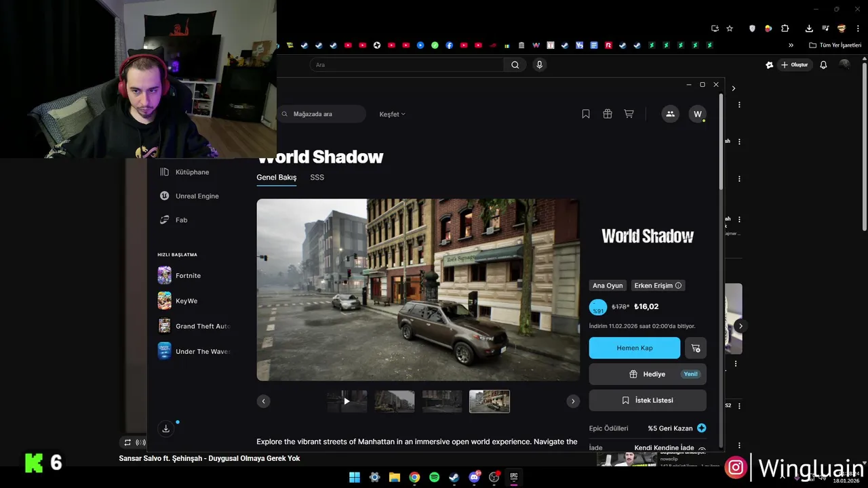This screenshot has width=868, height=488.
Task: Launch Under The Waves from quick launch
Action: click(x=193, y=351)
